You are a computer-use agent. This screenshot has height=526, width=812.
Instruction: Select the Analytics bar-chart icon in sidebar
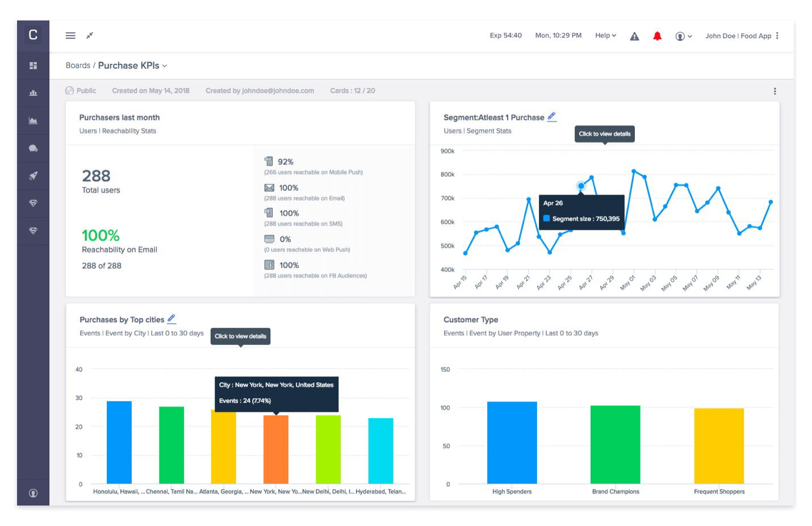(33, 93)
